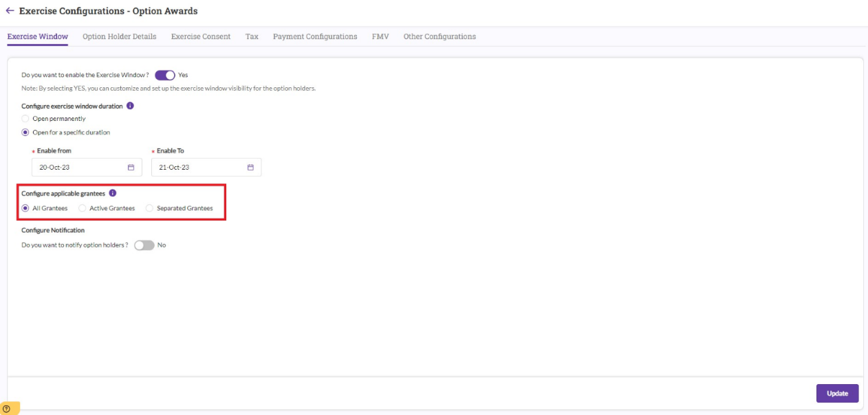Open the Payment Configurations tab

coord(315,36)
